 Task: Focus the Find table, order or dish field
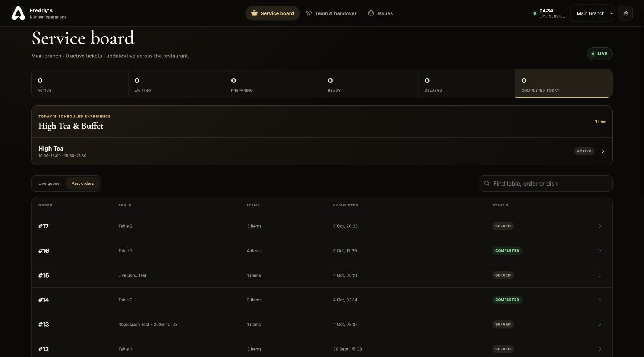coord(545,183)
